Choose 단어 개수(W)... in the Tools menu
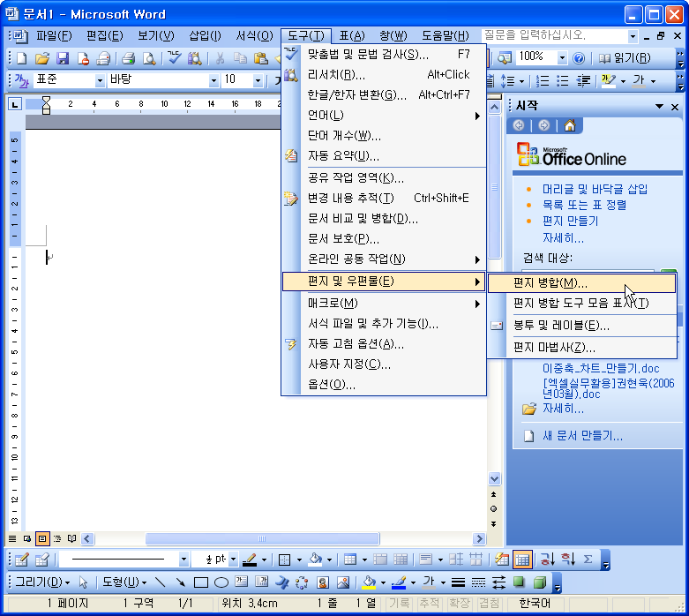The width and height of the screenshot is (689, 616). click(x=384, y=136)
